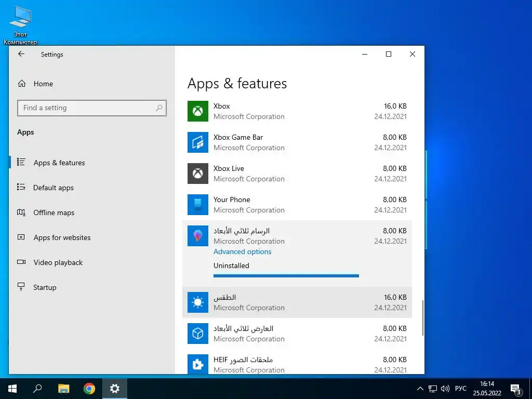Maximize the Settings window
532x399 pixels.
pyautogui.click(x=389, y=54)
